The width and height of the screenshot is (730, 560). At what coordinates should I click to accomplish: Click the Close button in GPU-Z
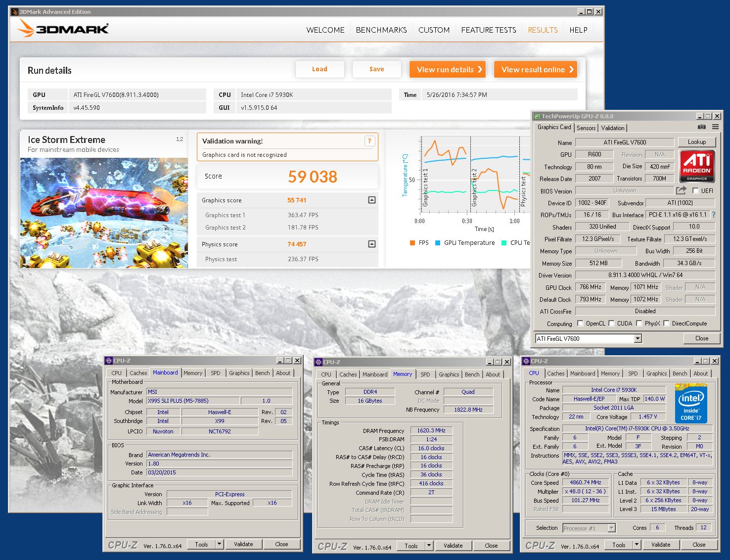pyautogui.click(x=701, y=338)
